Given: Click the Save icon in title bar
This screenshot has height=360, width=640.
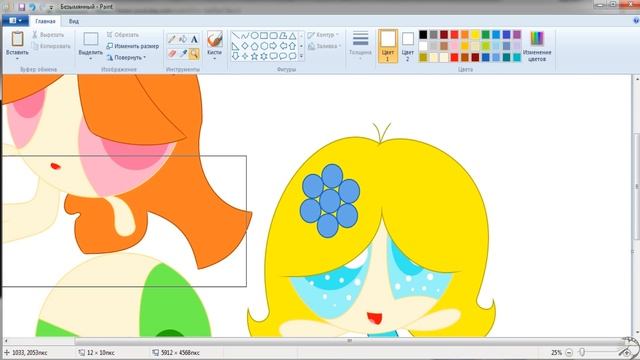Looking at the screenshot, I should (22, 7).
